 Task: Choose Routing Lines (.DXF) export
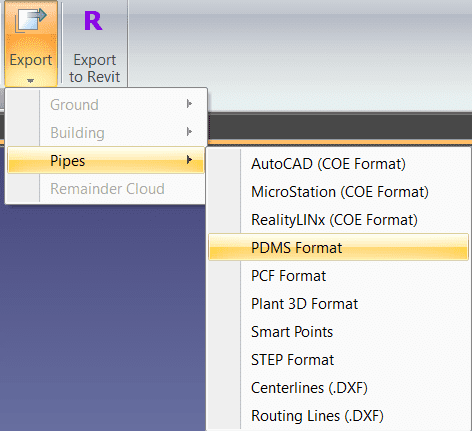point(338,416)
